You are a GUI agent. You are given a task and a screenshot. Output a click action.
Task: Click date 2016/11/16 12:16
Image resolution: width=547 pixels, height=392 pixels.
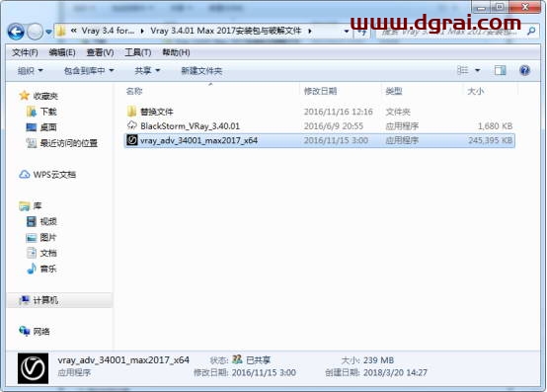pos(339,112)
